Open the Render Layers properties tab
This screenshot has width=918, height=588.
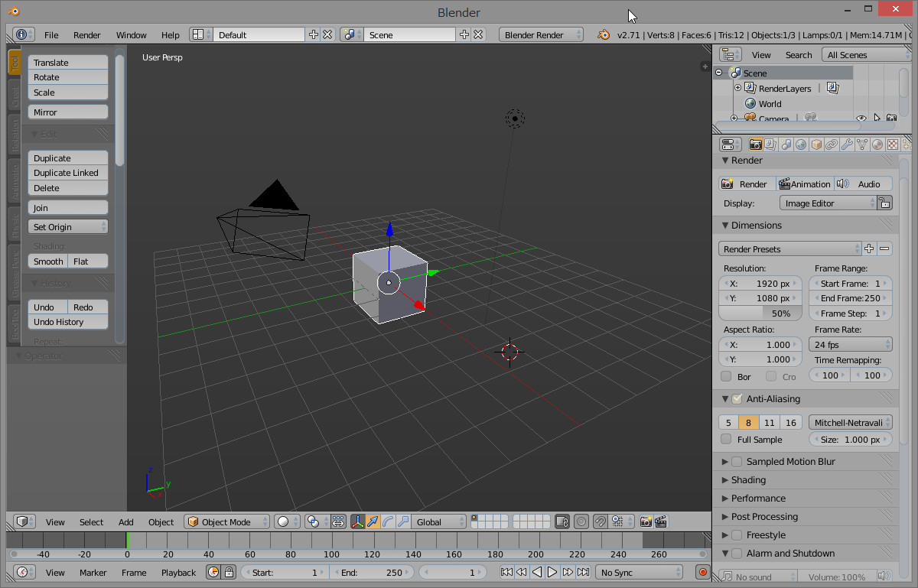click(x=770, y=145)
